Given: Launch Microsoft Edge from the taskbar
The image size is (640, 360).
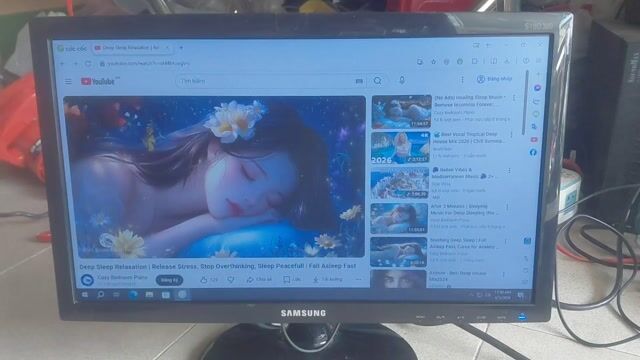Looking at the screenshot, I should tap(133, 295).
